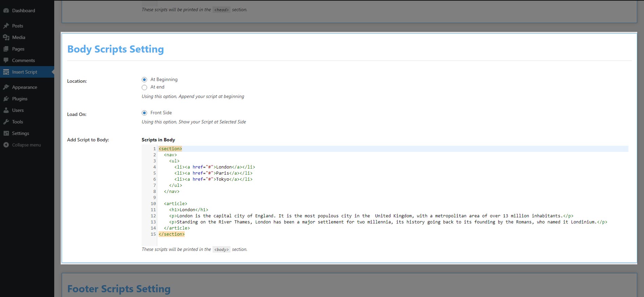644x297 pixels.
Task: Click the Paris list item code line
Action: 213,173
